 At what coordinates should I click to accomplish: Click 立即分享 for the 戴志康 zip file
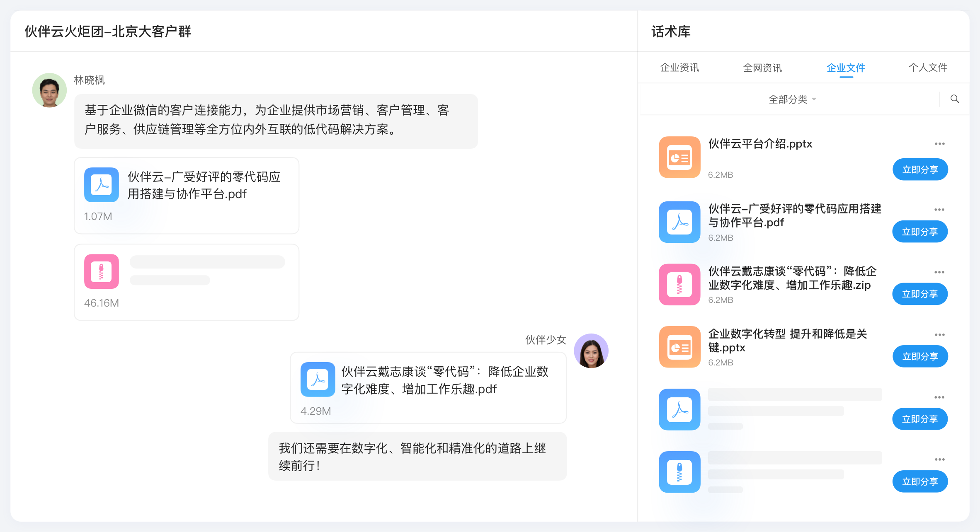pos(920,294)
